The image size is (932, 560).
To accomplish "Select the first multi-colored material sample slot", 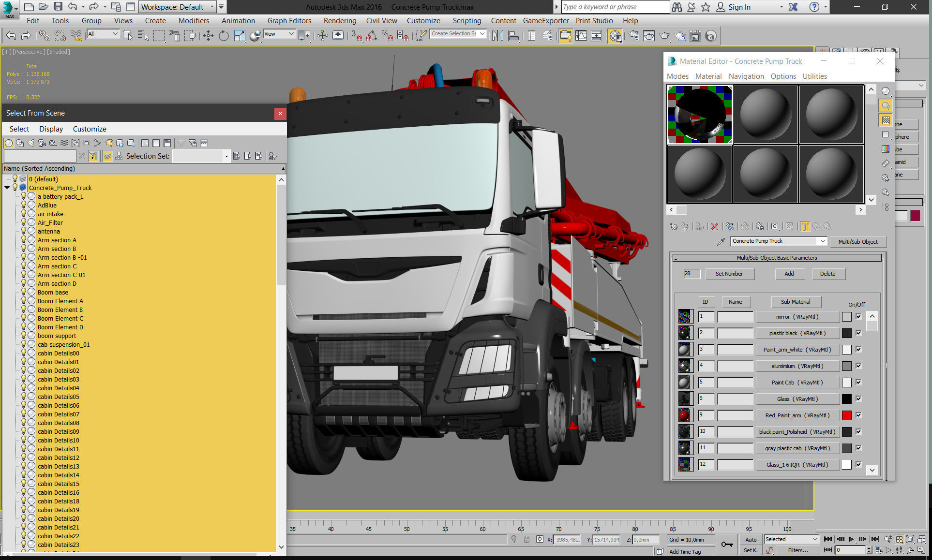I will point(700,115).
